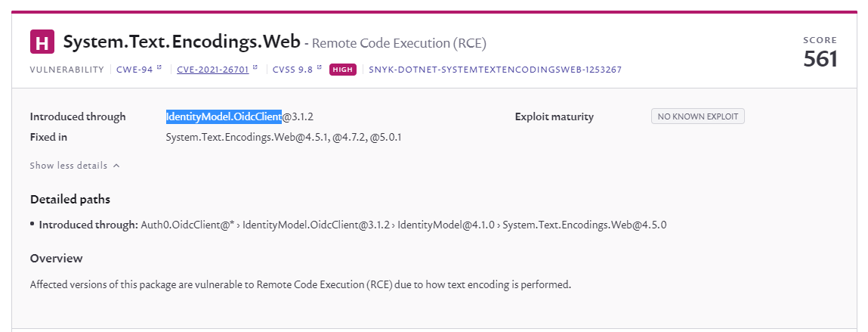Screen dimensions: 868x332
Task: Click the Fixed in versions text
Action: pyautogui.click(x=283, y=137)
